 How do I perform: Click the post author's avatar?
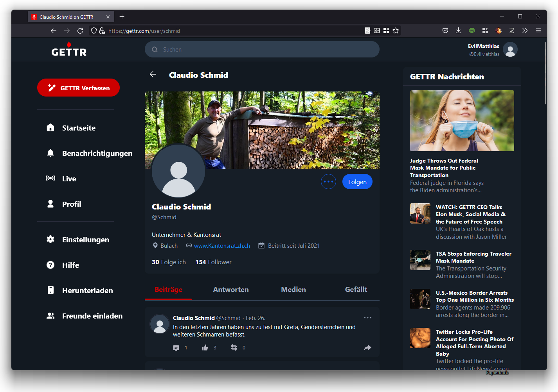coord(160,324)
